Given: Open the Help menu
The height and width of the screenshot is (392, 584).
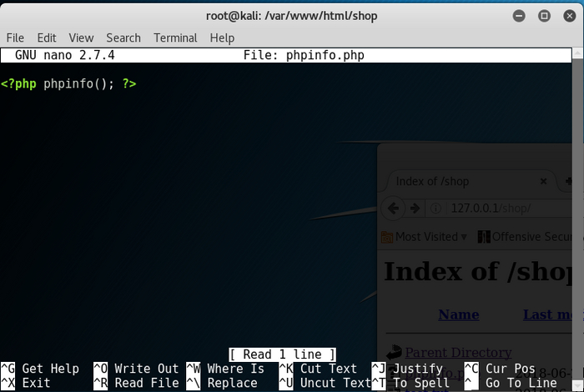Looking at the screenshot, I should 222,38.
